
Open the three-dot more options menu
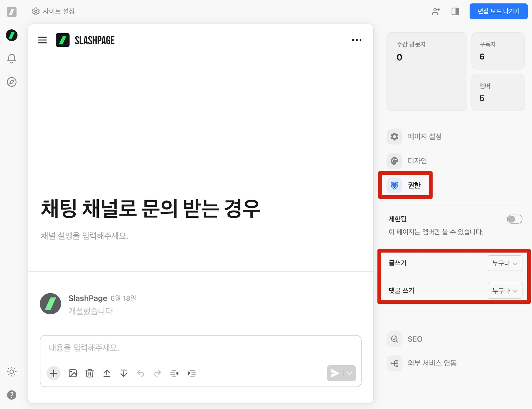(357, 40)
